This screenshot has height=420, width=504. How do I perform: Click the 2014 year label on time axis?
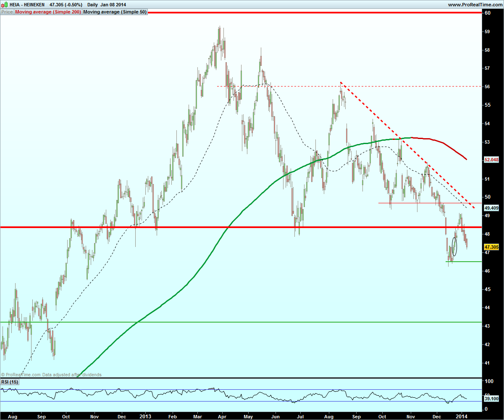click(462, 416)
